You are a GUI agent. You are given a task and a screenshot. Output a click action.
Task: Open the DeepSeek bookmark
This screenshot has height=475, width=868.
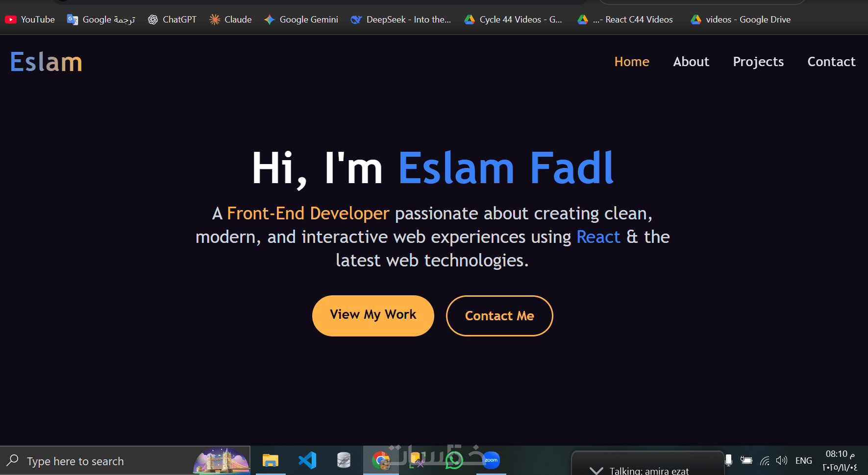tap(401, 20)
